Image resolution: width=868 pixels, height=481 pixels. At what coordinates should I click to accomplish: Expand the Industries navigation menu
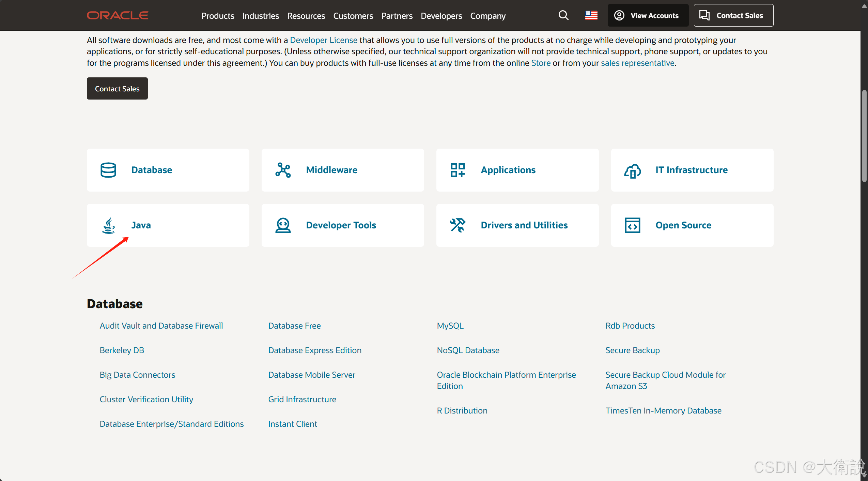coord(261,16)
